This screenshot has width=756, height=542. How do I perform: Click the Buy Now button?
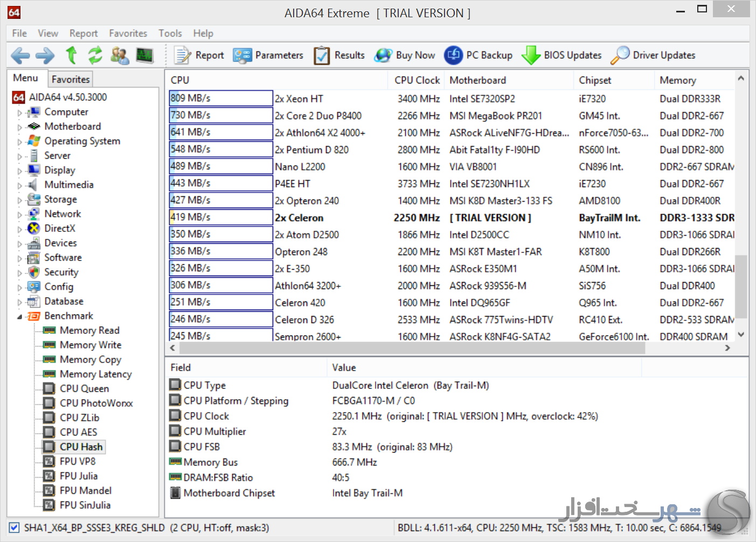[x=405, y=55]
